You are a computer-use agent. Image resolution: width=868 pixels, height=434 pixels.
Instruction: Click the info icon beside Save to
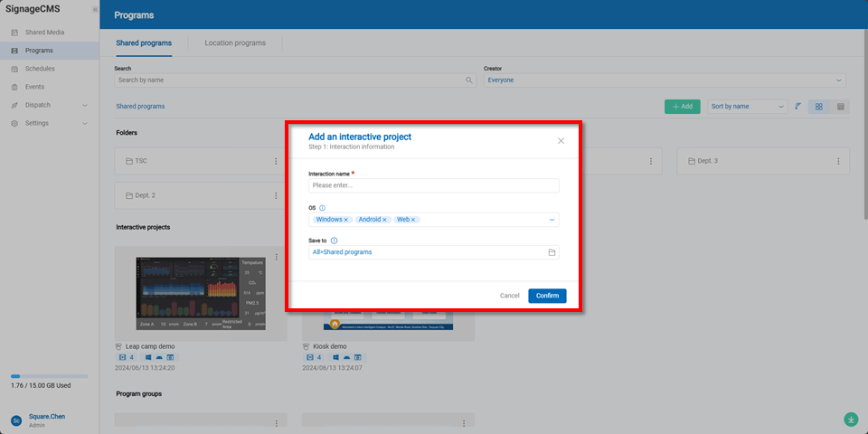[x=335, y=241]
